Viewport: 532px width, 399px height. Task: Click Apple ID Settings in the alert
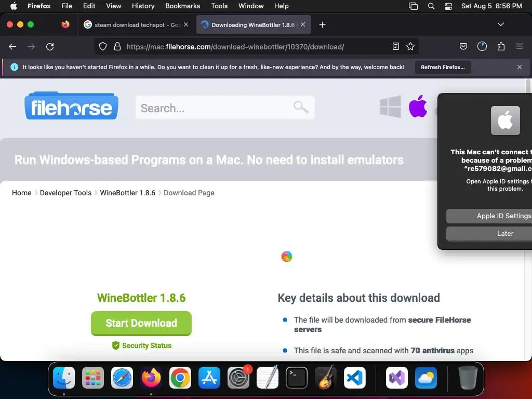(489, 216)
